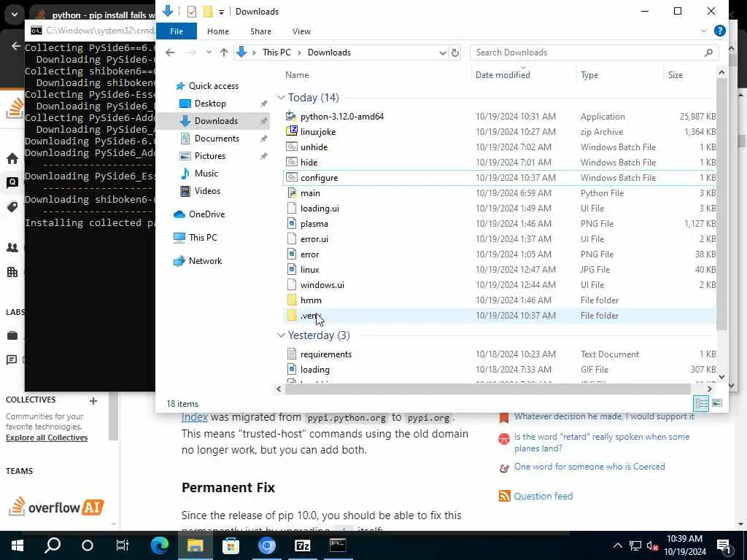
Task: Open 'Whatever decision he made' link
Action: (603, 416)
